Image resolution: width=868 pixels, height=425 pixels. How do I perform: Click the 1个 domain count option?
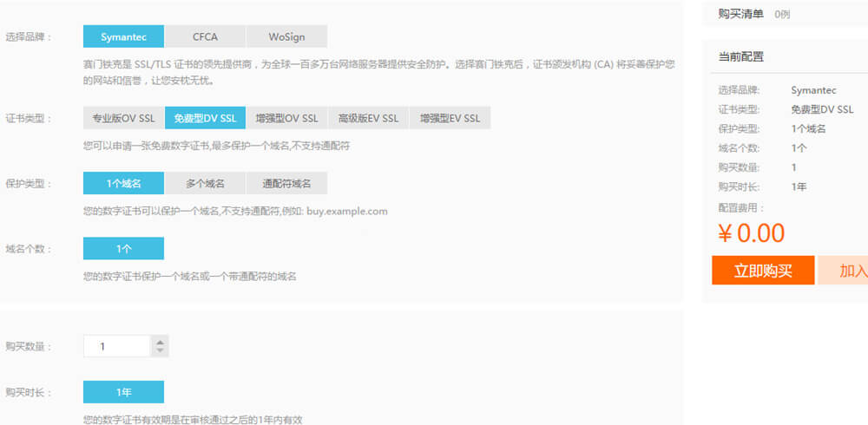[123, 248]
